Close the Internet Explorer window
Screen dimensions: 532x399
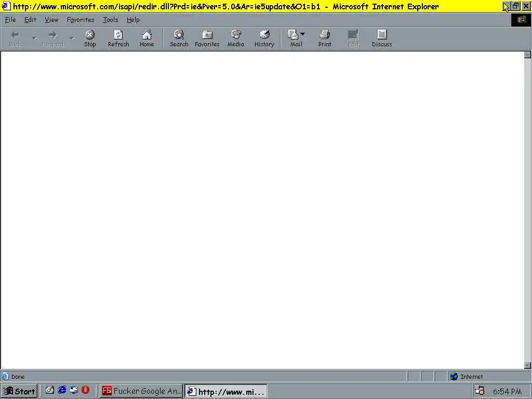(x=526, y=6)
